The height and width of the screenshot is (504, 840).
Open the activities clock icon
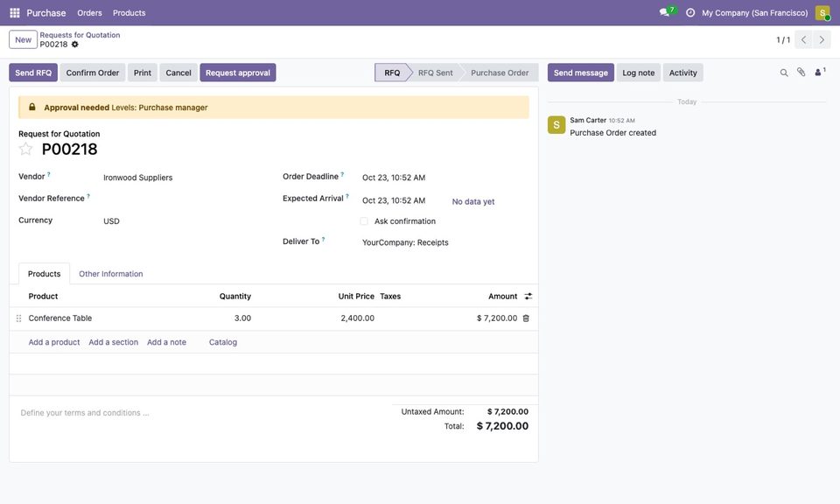[x=690, y=13]
